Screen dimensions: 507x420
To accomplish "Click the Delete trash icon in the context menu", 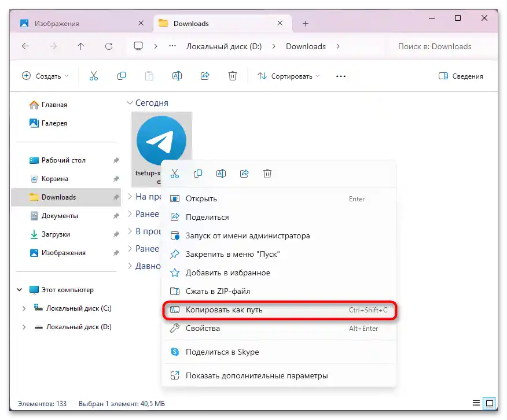I will 267,173.
